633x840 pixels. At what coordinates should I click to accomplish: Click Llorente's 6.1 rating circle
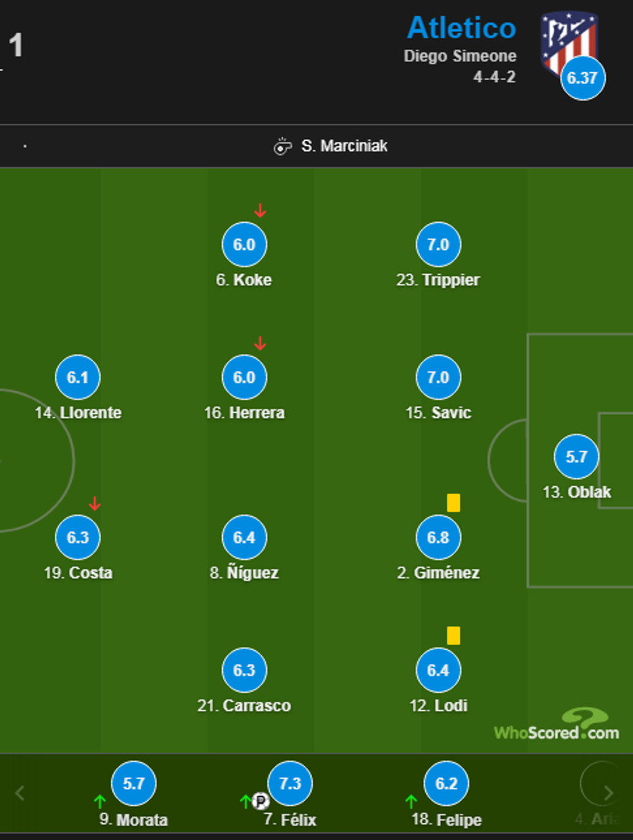click(x=78, y=377)
